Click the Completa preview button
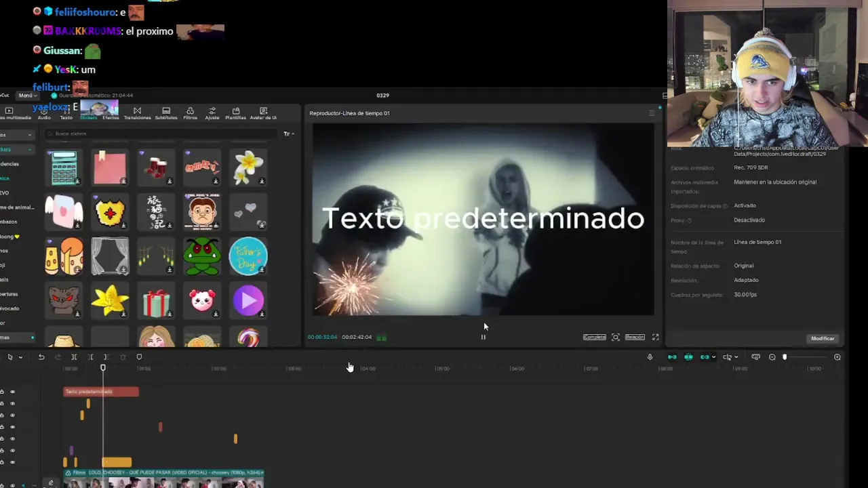This screenshot has height=488, width=868. [594, 337]
